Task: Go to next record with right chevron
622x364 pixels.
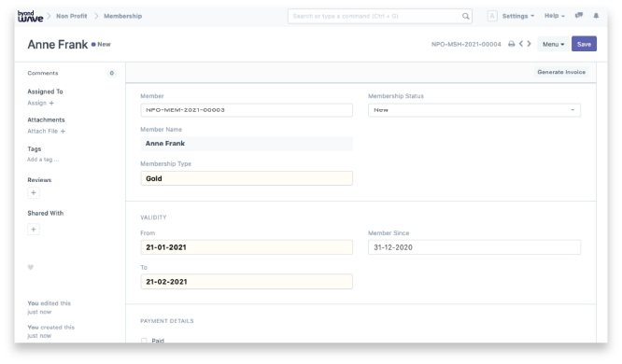Action: pos(529,44)
